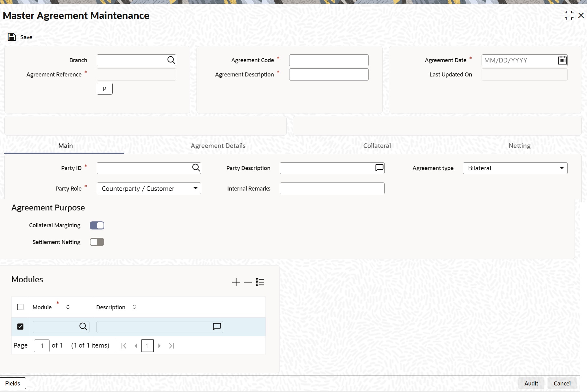Viewport: 587px width, 392px height.
Task: Expand the Agreement type dropdown
Action: click(515, 168)
